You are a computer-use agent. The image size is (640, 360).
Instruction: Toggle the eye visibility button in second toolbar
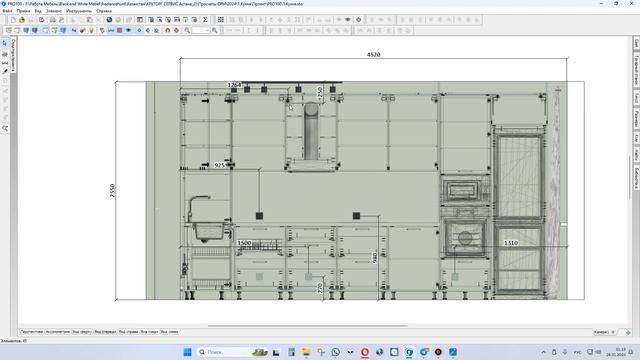128,30
